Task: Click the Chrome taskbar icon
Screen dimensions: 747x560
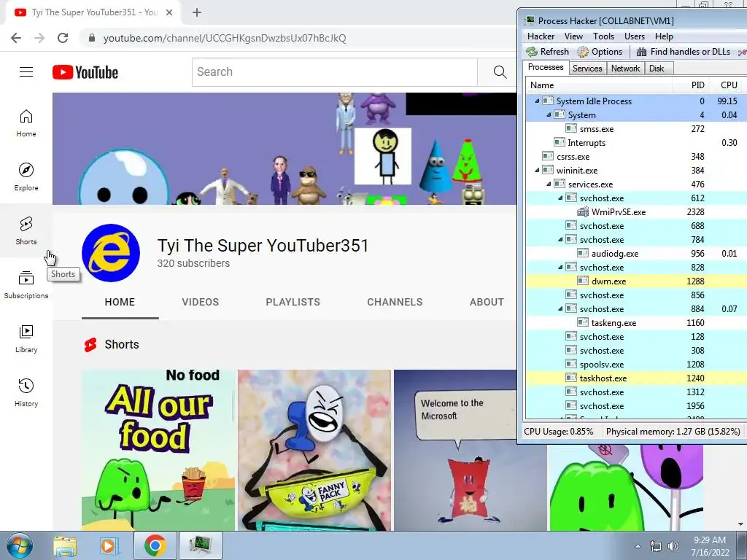Action: [x=155, y=545]
